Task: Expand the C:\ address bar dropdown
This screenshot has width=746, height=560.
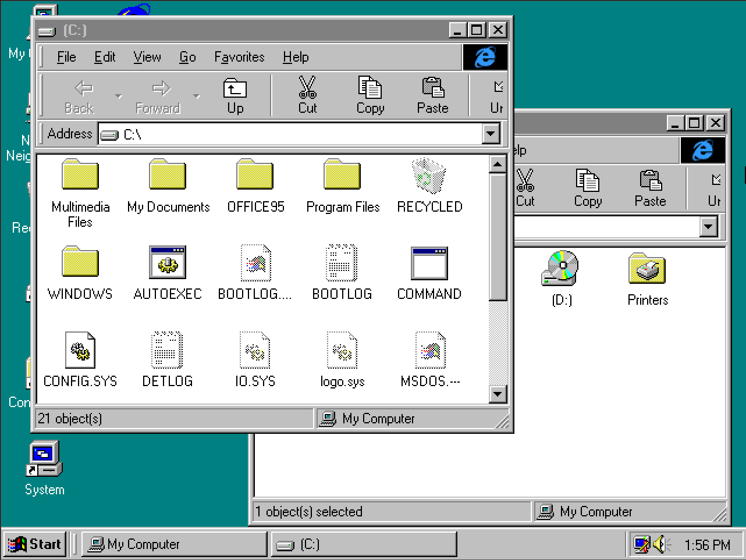Action: pyautogui.click(x=491, y=134)
